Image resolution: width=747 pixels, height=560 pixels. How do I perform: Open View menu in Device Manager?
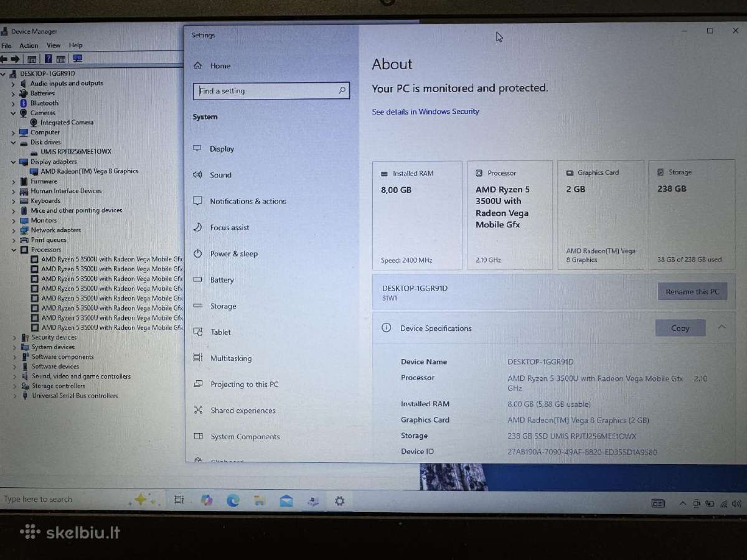54,45
